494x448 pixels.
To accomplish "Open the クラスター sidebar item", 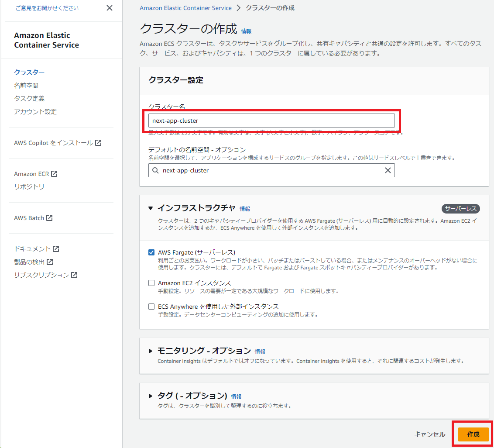I will point(29,72).
